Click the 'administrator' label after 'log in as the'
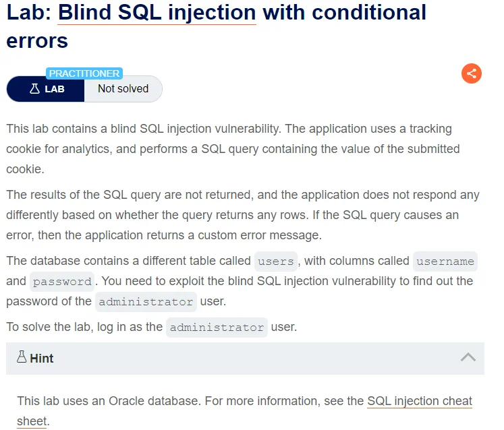 click(x=217, y=328)
